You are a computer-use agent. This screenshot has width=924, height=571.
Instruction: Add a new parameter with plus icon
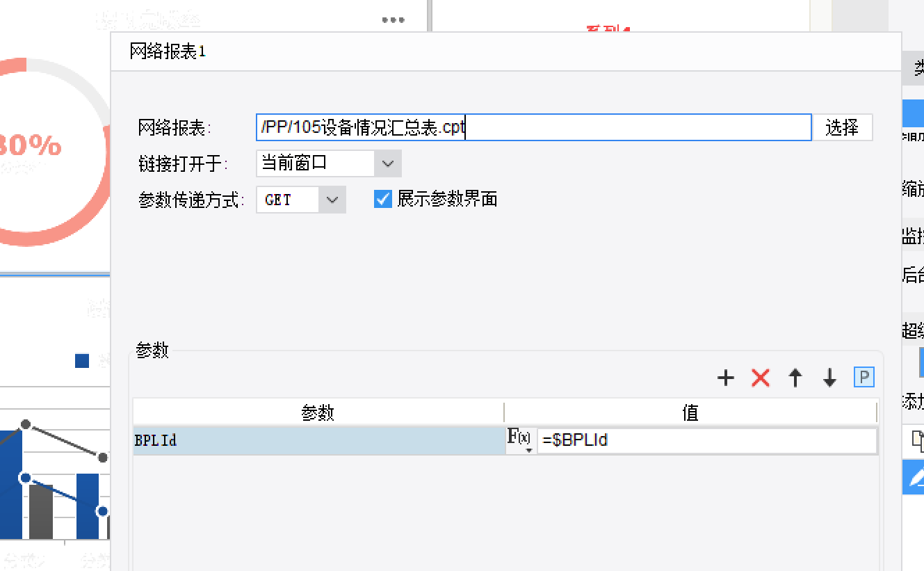click(x=725, y=378)
